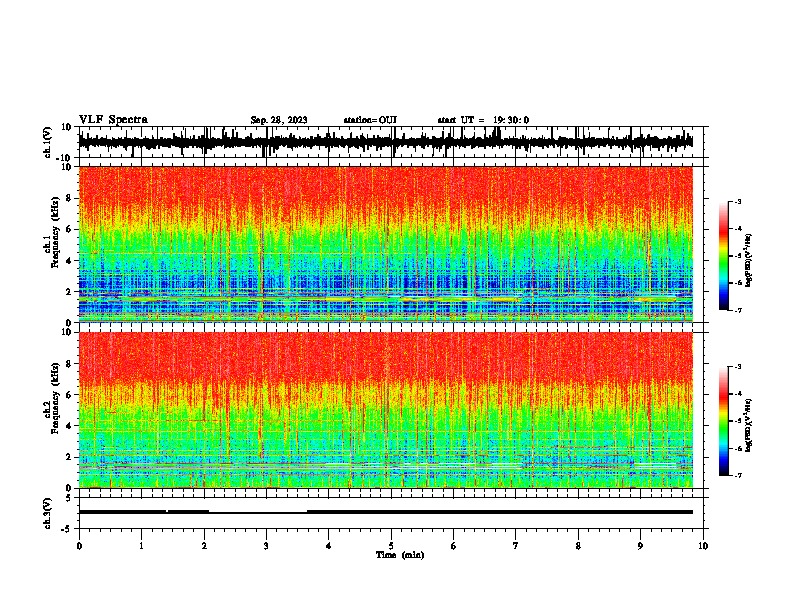Click the "2" kHz tick on ch.2 spectrogram
The height and width of the screenshot is (612, 792).
(x=69, y=457)
